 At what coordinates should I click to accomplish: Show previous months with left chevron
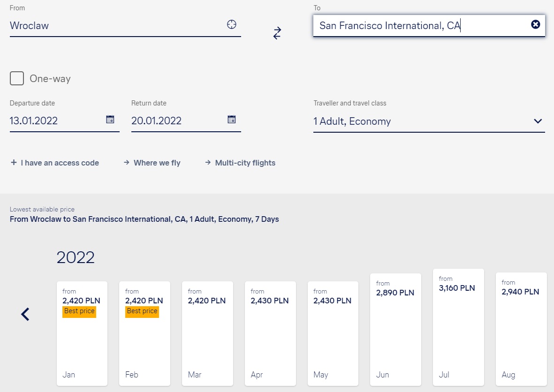pos(25,314)
